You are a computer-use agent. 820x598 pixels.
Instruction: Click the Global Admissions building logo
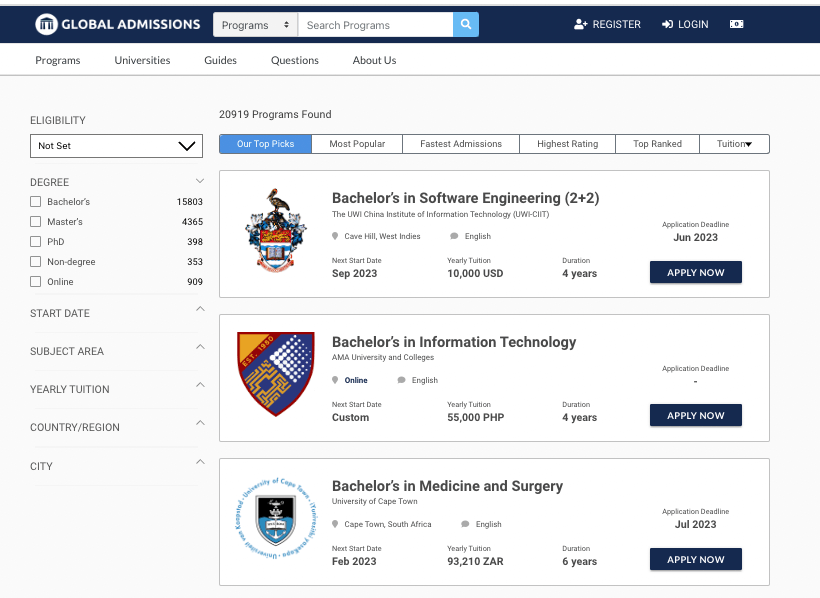(46, 24)
